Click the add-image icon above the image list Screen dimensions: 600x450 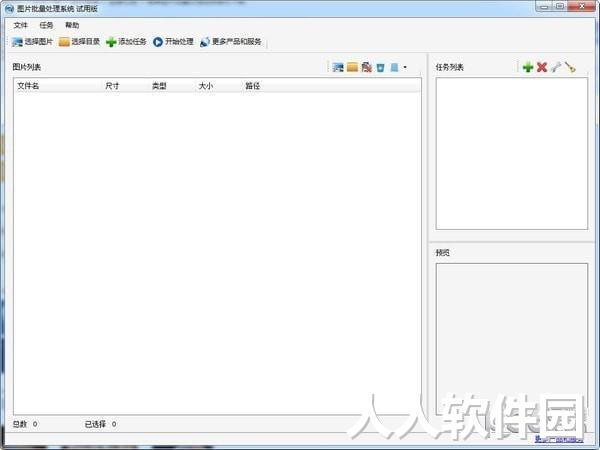[x=338, y=67]
